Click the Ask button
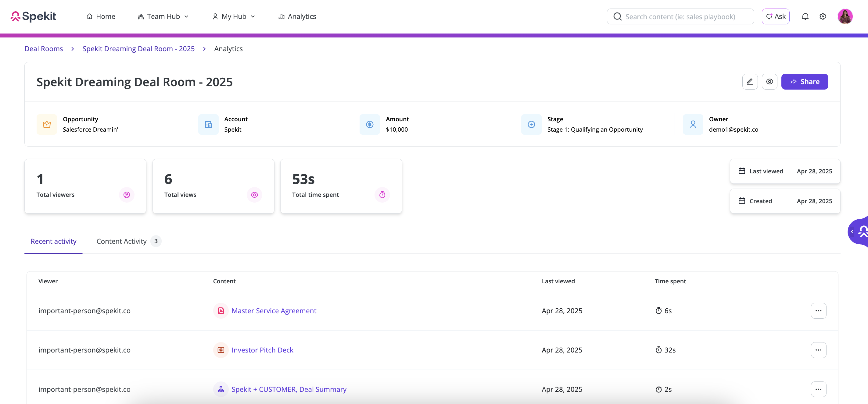This screenshot has width=868, height=404. [x=775, y=16]
